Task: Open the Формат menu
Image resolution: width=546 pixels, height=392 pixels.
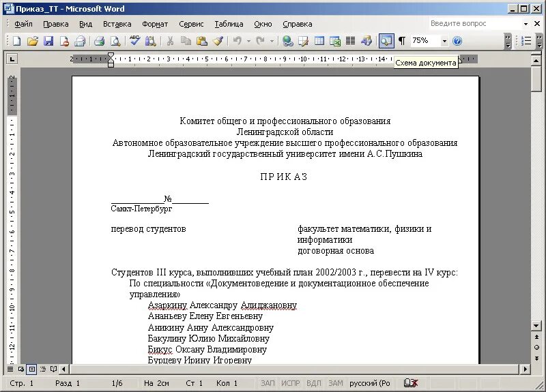Action: (155, 24)
